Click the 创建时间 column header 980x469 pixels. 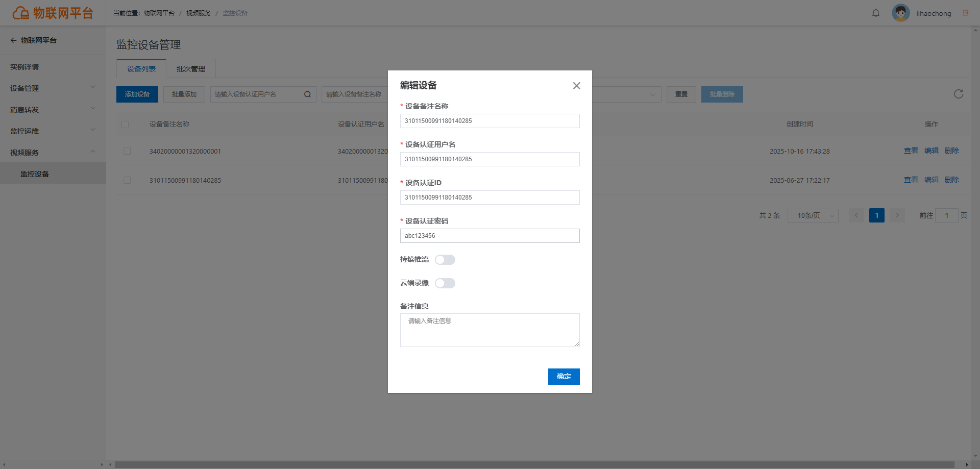pyautogui.click(x=800, y=125)
